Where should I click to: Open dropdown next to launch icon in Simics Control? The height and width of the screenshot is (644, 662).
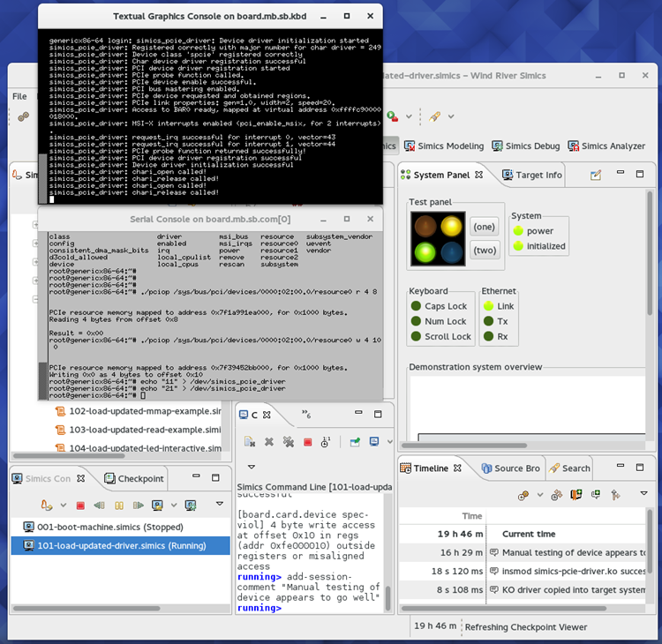tap(64, 505)
